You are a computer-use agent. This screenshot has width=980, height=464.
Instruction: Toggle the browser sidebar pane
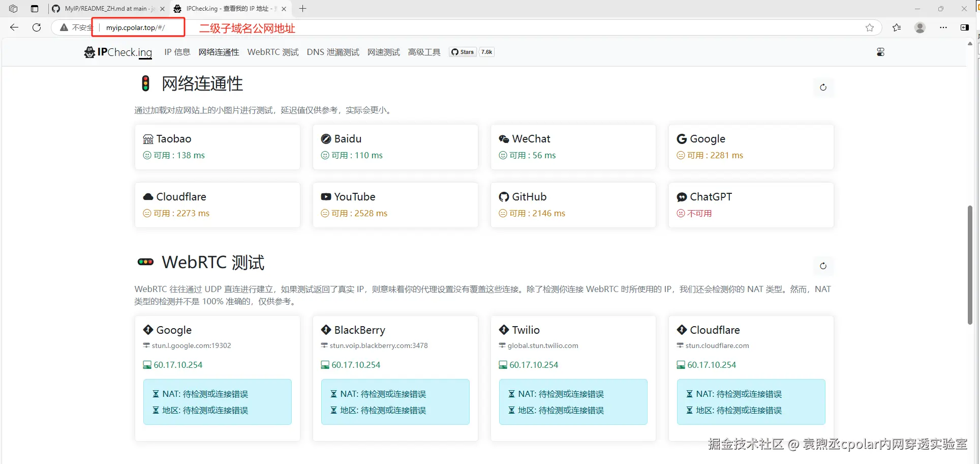965,27
